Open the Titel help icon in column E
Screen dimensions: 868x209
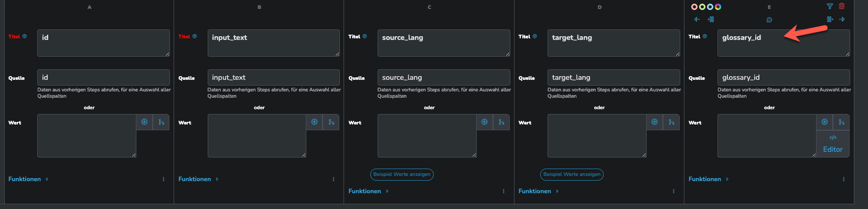[704, 36]
